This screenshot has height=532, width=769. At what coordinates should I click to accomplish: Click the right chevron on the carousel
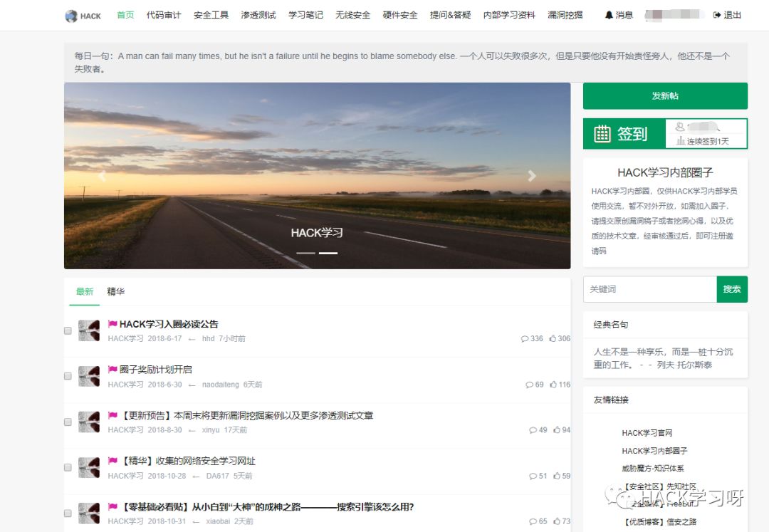[532, 175]
